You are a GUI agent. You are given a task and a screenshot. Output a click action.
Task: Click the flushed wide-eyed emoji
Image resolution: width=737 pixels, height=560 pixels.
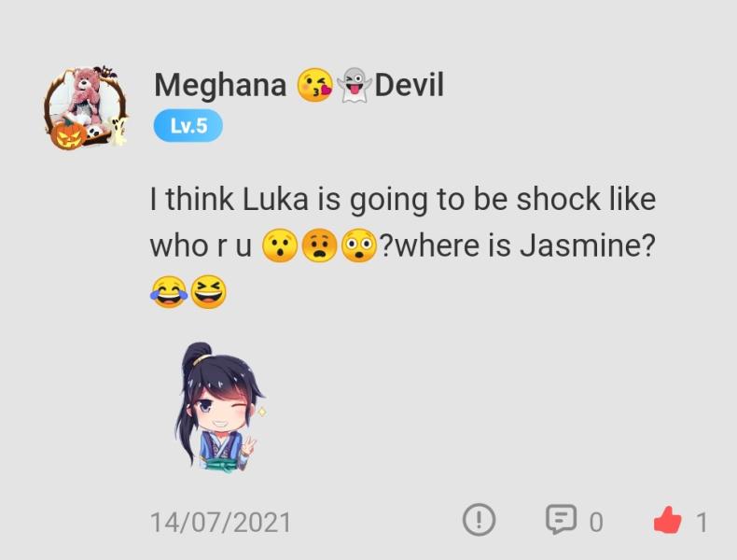pyautogui.click(x=358, y=245)
